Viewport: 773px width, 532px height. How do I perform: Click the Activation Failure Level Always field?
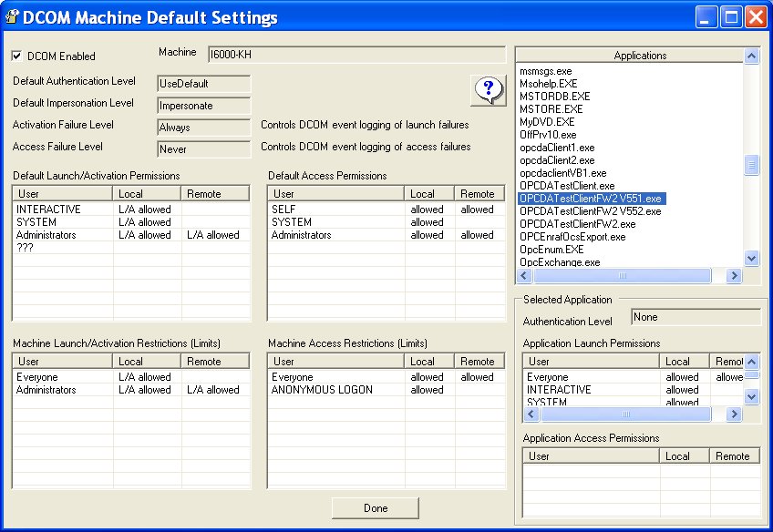click(203, 128)
